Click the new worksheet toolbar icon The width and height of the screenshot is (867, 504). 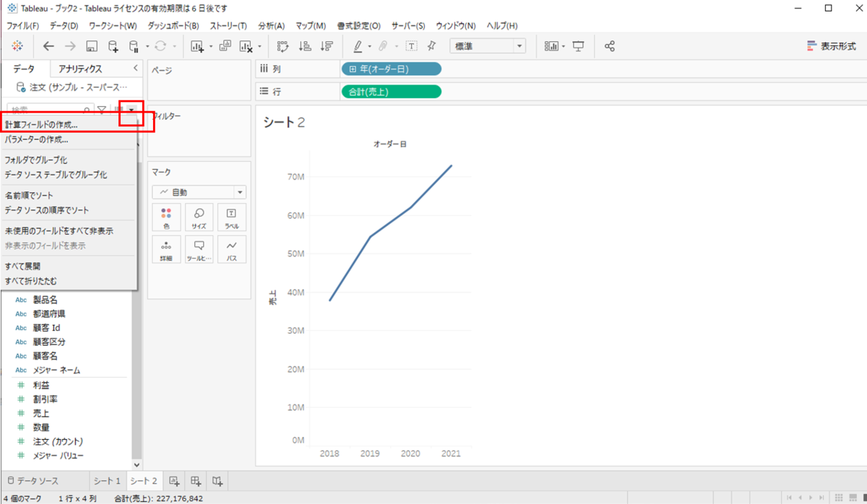click(x=197, y=46)
